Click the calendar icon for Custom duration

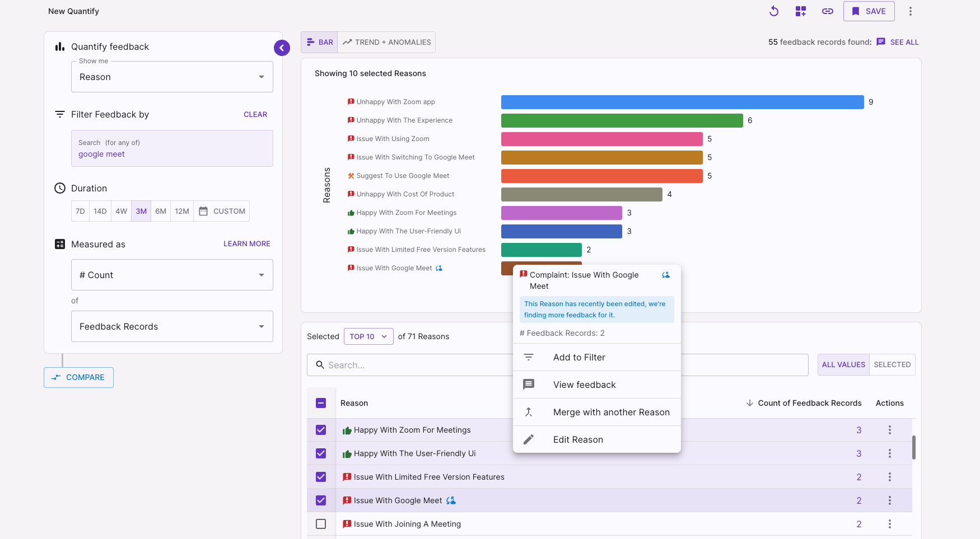pyautogui.click(x=204, y=211)
